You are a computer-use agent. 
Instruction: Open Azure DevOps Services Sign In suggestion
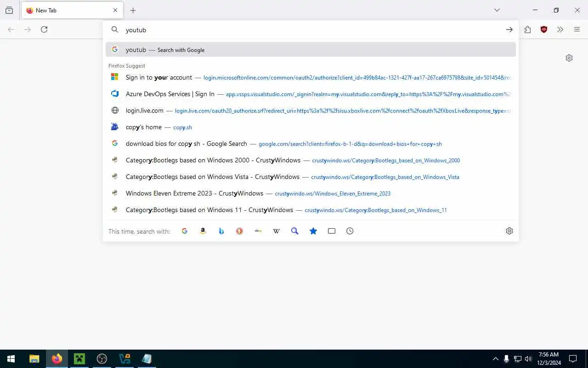311,94
